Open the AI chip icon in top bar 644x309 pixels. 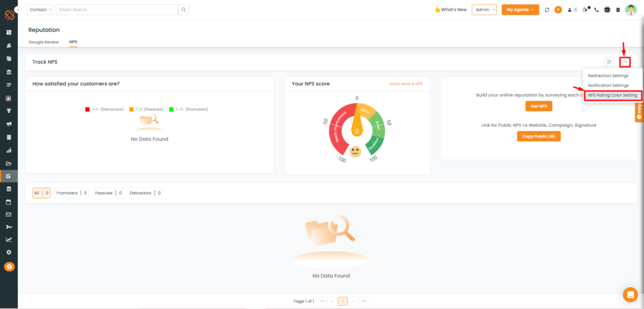(607, 10)
